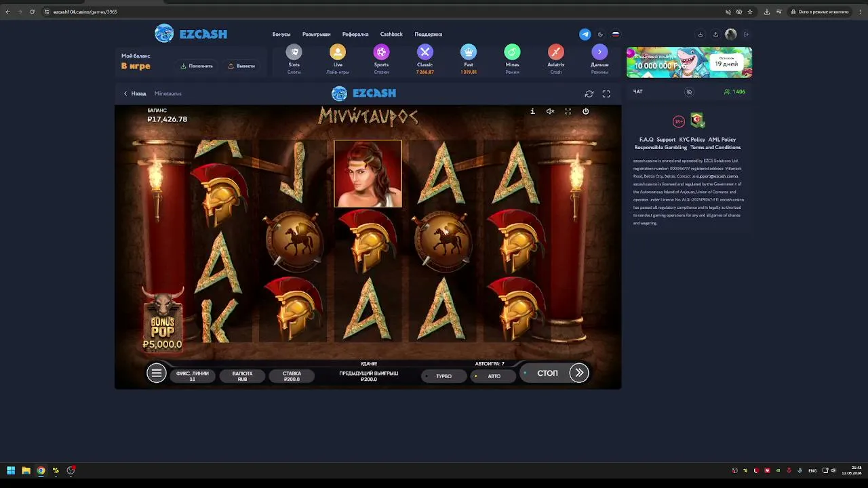Click the logout icon beside the avatar
This screenshot has height=488, width=868.
(x=747, y=34)
